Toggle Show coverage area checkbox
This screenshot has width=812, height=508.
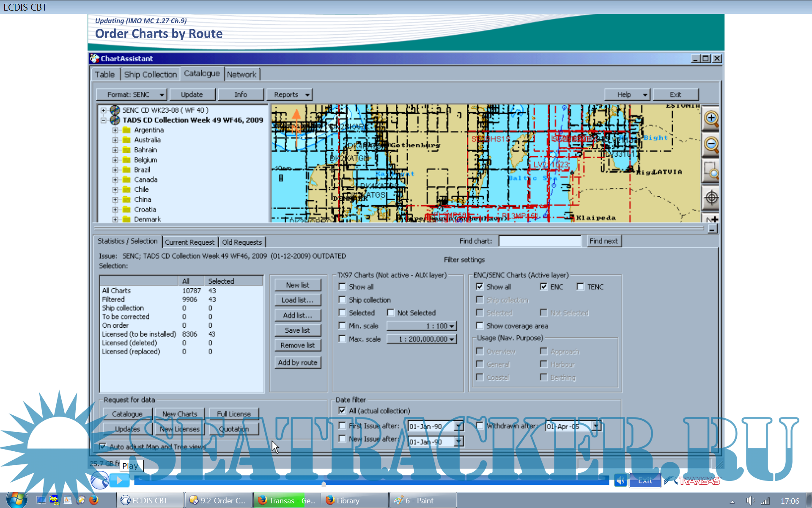(480, 326)
